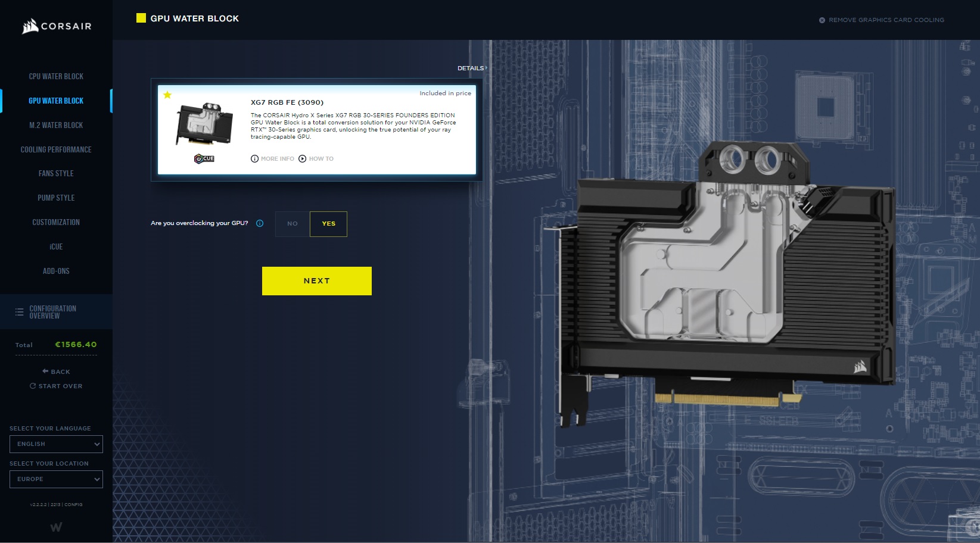Viewport: 980px width, 543px height.
Task: Click the Corsair logo
Action: click(57, 26)
